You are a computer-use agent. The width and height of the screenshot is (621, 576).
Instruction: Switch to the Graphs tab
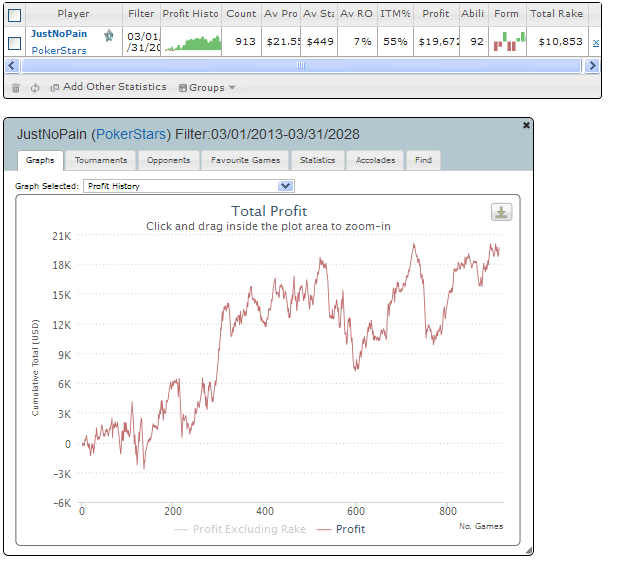click(x=40, y=160)
